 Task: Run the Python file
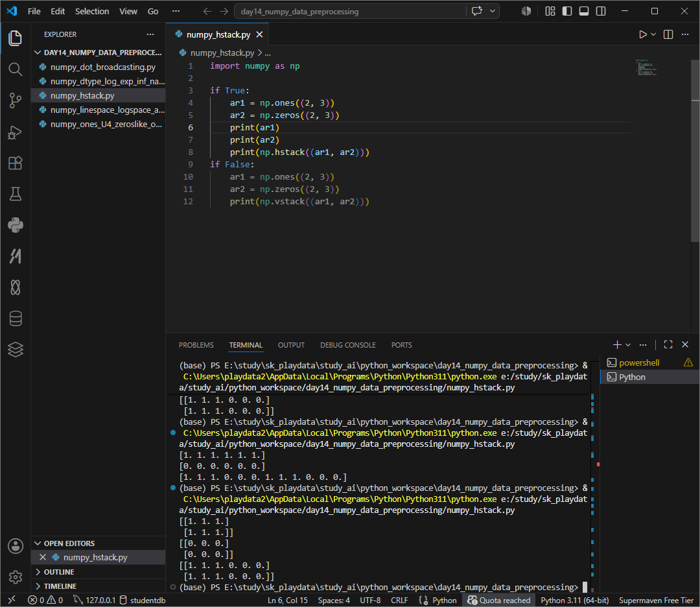tap(642, 34)
